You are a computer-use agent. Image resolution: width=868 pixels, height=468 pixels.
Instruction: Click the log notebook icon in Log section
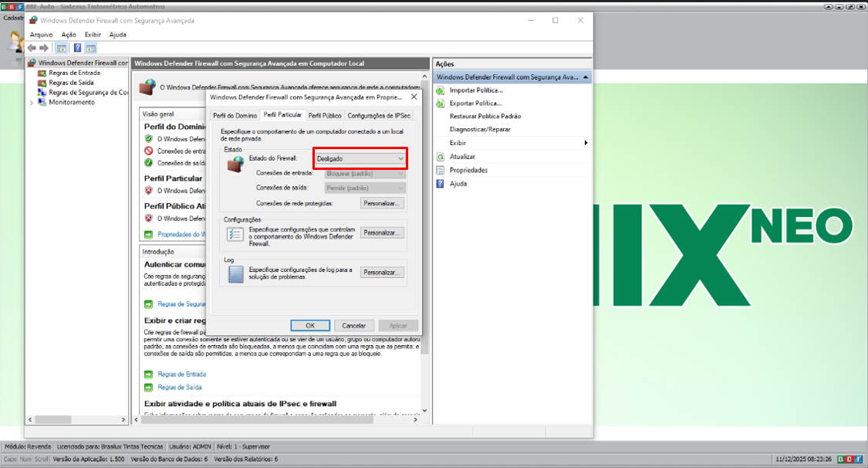coord(235,274)
